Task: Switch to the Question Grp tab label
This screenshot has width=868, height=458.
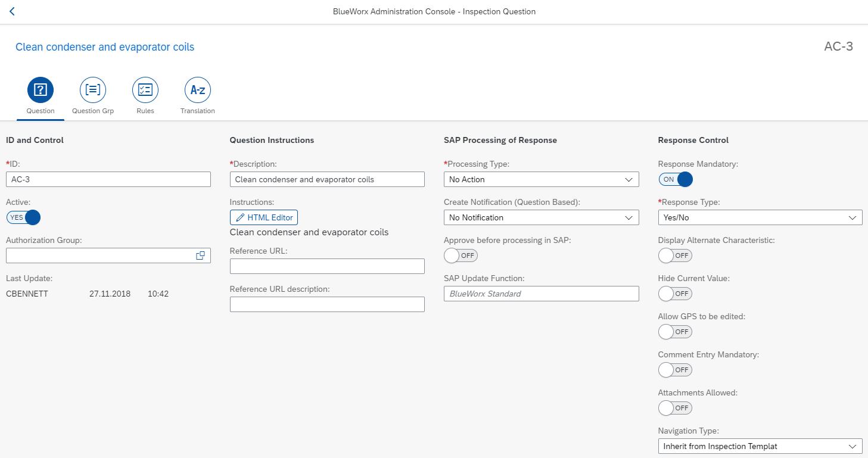Action: 93,111
